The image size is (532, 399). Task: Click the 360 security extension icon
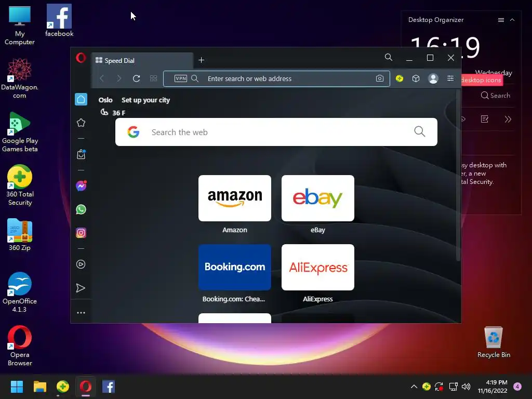(x=400, y=78)
